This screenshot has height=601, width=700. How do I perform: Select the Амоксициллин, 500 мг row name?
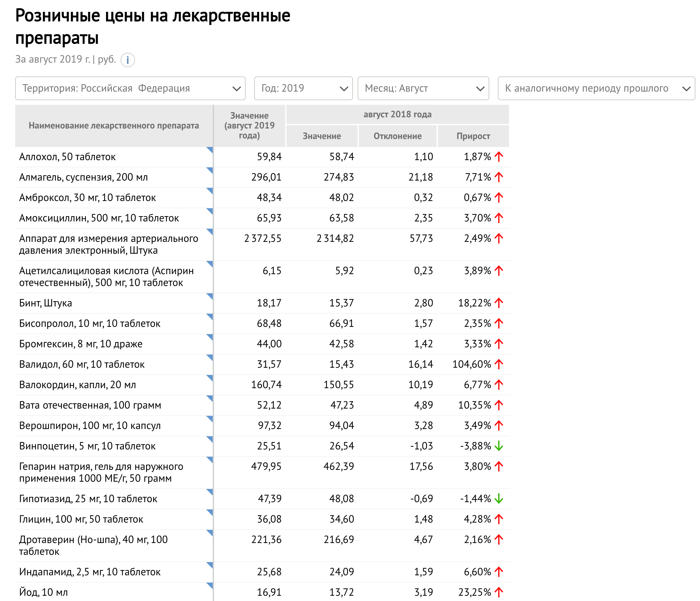click(99, 218)
